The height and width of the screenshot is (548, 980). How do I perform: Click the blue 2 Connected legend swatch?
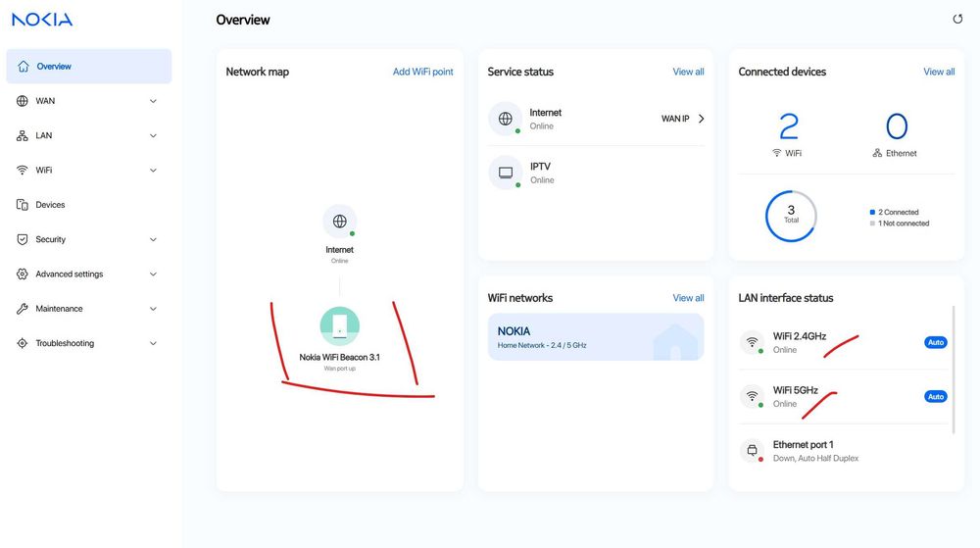(x=872, y=212)
